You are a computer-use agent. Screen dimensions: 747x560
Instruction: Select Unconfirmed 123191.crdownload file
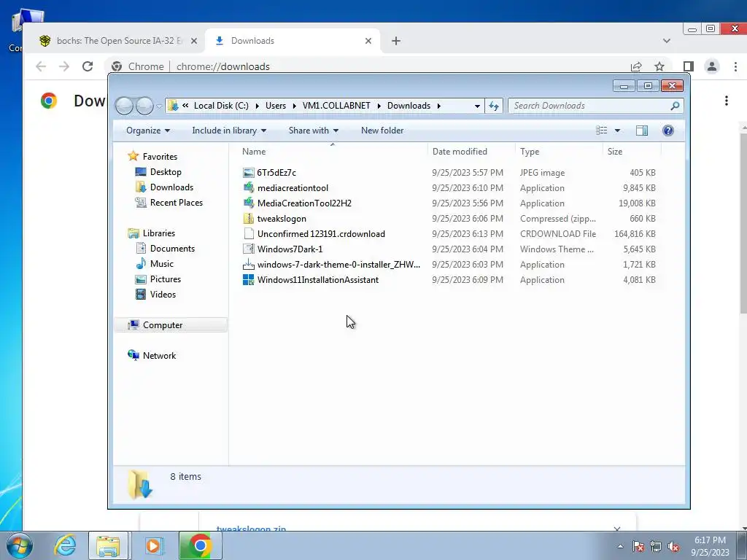(321, 234)
